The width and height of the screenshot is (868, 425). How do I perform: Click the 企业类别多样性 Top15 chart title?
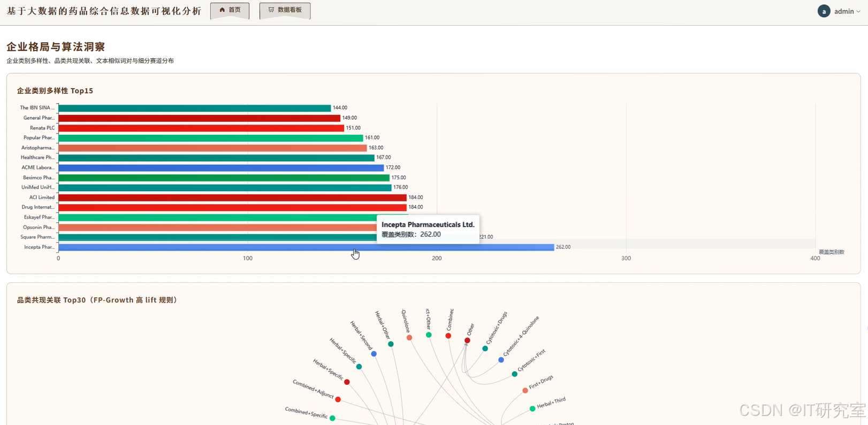pyautogui.click(x=55, y=91)
